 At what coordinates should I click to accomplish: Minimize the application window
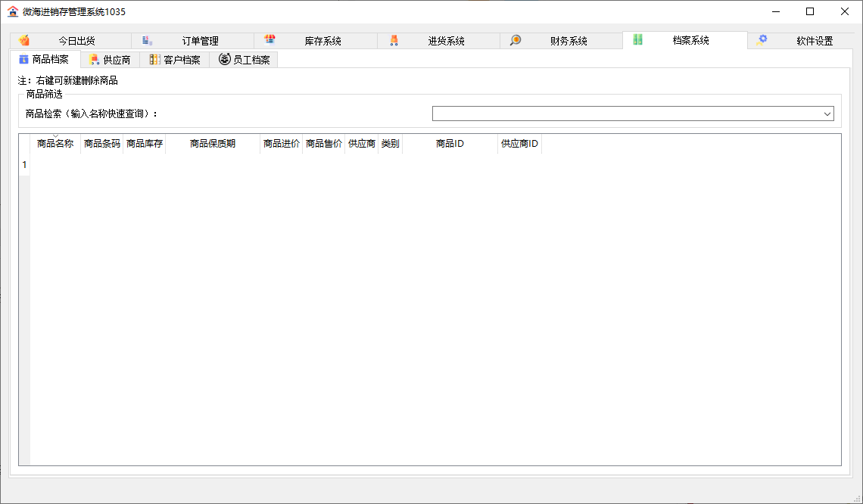[x=776, y=11]
